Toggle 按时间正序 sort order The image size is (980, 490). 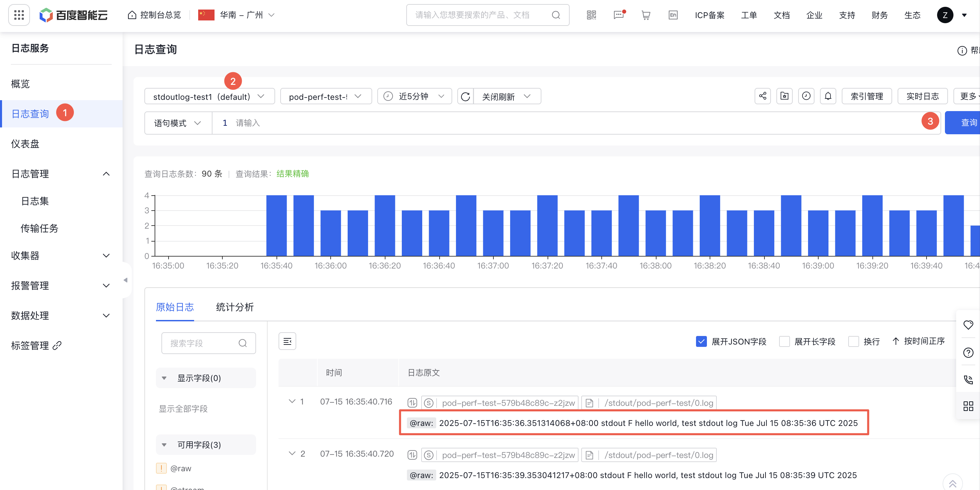[919, 341]
